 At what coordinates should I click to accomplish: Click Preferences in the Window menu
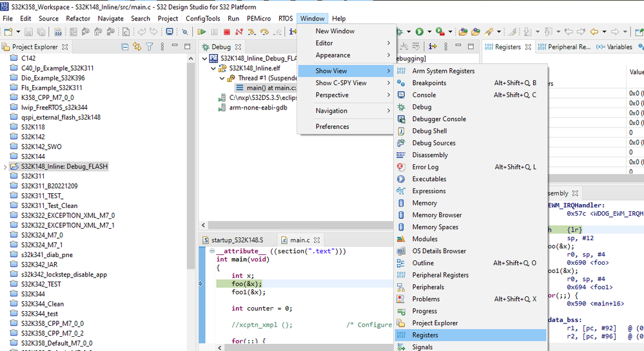click(346, 126)
